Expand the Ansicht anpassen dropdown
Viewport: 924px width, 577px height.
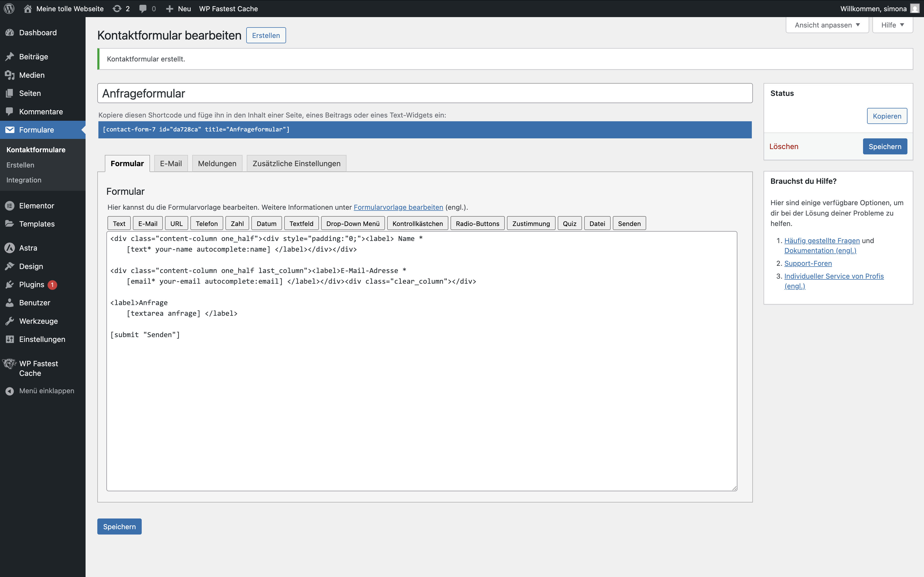[827, 25]
